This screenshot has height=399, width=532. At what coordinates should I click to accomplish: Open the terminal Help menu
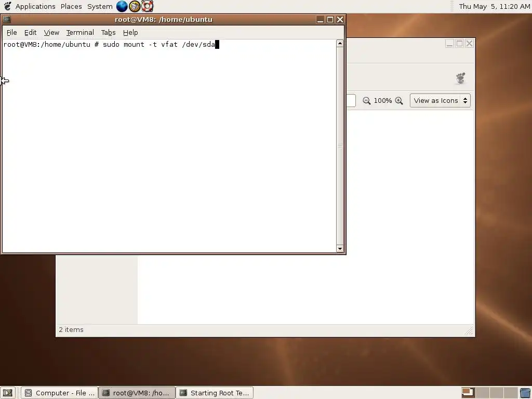(x=130, y=33)
